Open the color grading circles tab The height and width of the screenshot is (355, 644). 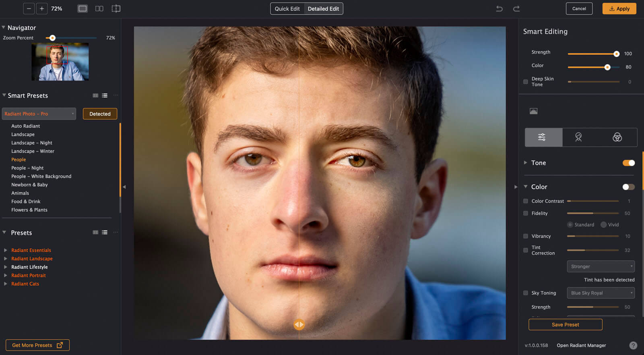pyautogui.click(x=617, y=137)
